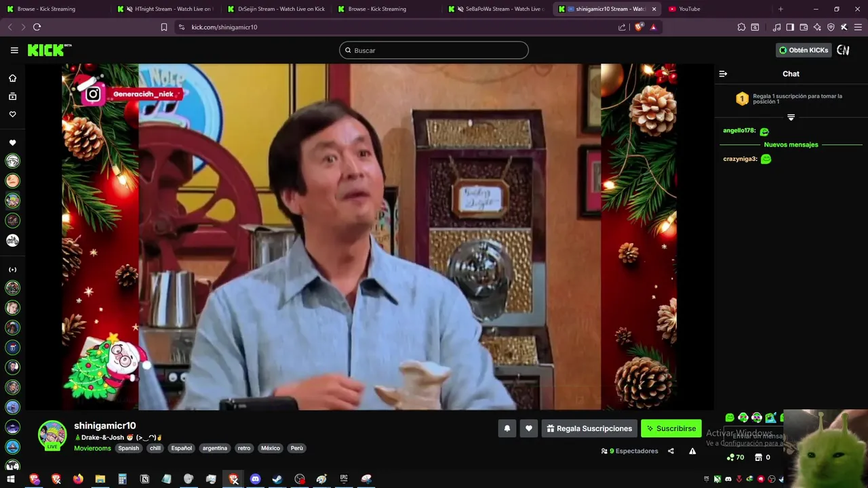Open Notion from the taskbar
The width and height of the screenshot is (868, 488).
pos(144,479)
